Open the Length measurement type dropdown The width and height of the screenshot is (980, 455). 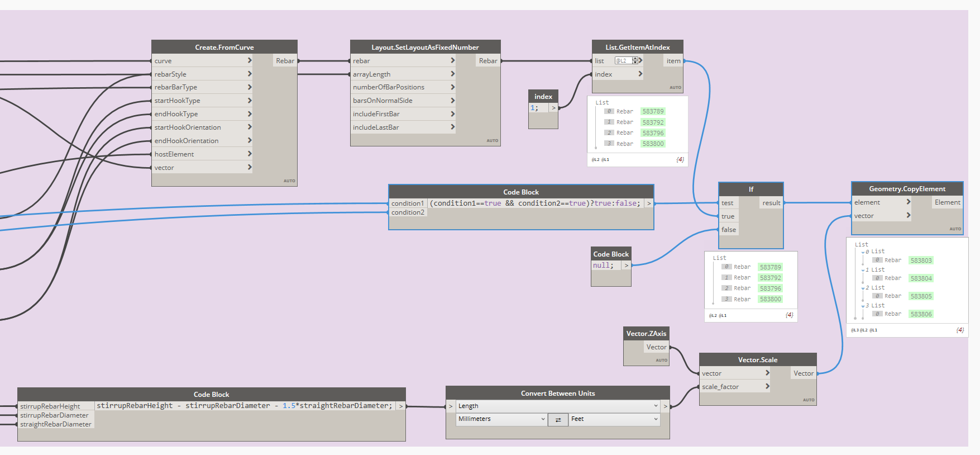tap(558, 406)
